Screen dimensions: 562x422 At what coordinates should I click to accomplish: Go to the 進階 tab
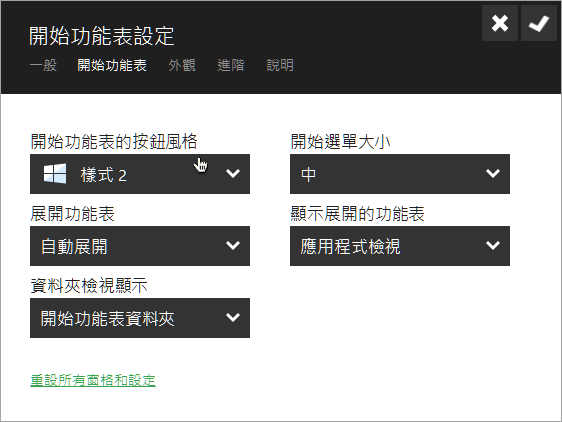click(231, 65)
